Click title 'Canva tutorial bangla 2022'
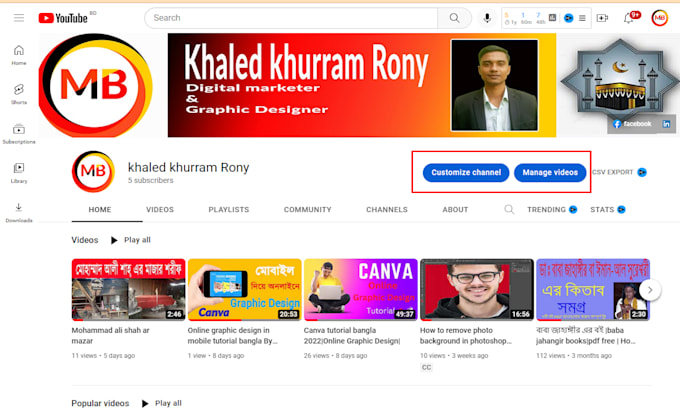Image resolution: width=680 pixels, height=409 pixels. [352, 336]
